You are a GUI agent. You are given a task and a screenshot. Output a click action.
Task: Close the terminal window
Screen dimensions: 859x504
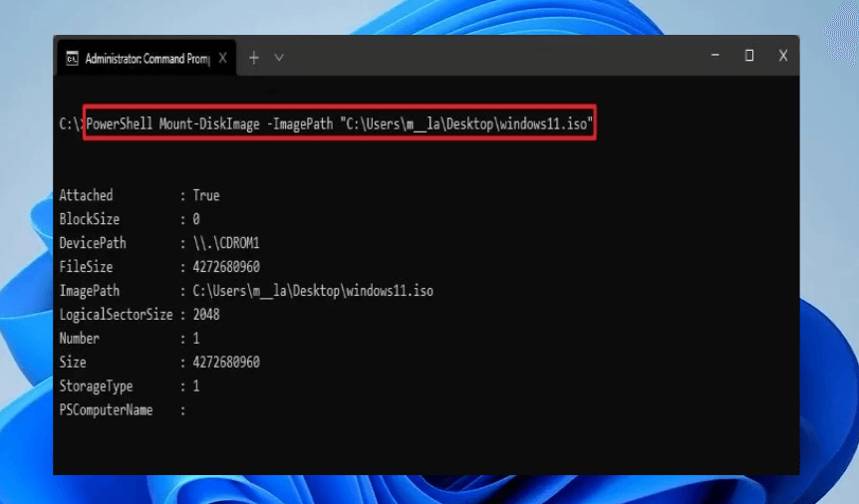(x=783, y=56)
